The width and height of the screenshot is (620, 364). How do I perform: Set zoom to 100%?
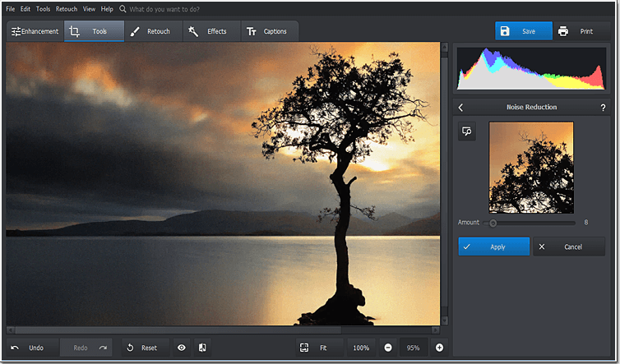pos(362,348)
